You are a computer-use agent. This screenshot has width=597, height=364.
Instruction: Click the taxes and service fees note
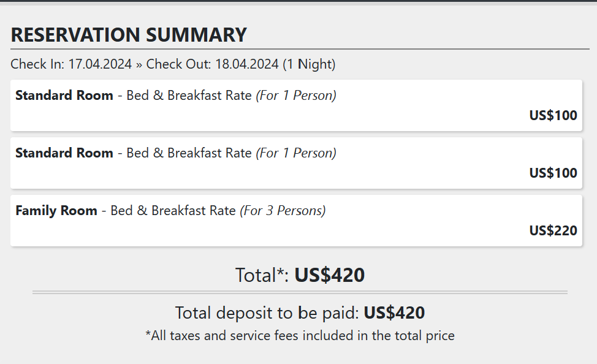coord(300,336)
